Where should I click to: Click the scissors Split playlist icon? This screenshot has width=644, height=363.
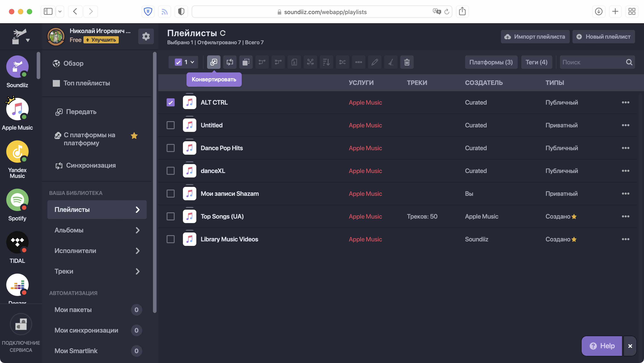[x=310, y=62]
